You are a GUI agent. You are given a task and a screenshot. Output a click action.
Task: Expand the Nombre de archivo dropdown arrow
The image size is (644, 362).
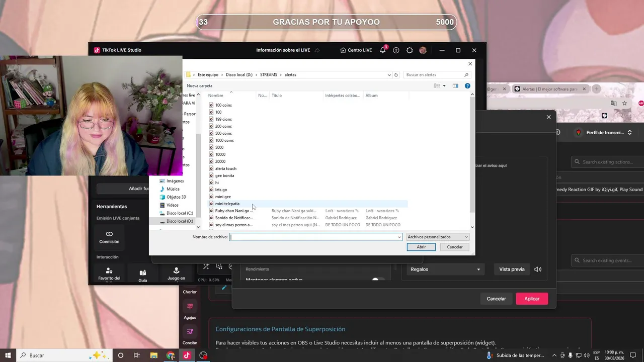[399, 237]
